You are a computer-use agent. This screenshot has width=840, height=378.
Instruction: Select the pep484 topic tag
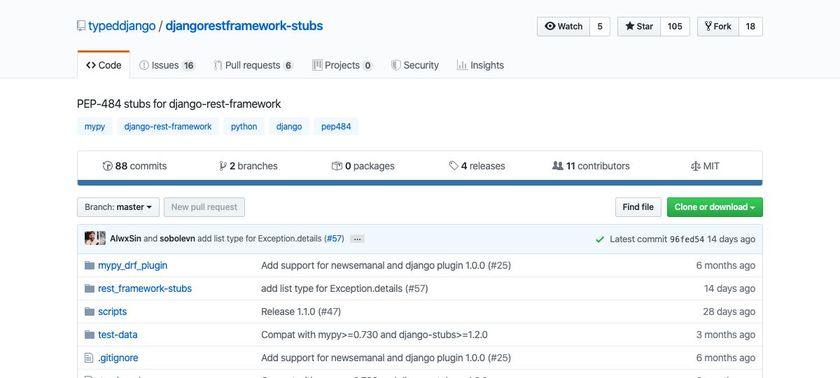[x=336, y=127]
